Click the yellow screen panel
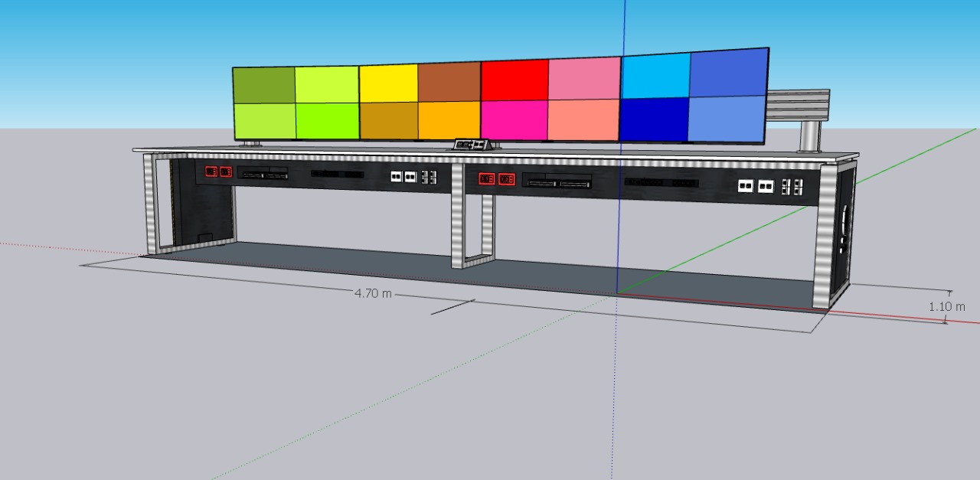Screen dimensions: 980x480 pos(388,83)
